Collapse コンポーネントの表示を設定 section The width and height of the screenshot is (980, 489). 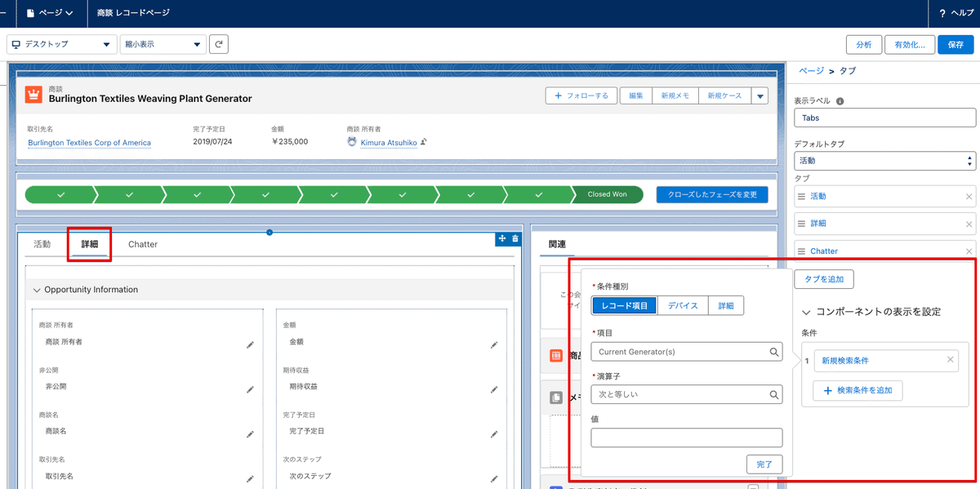(806, 312)
